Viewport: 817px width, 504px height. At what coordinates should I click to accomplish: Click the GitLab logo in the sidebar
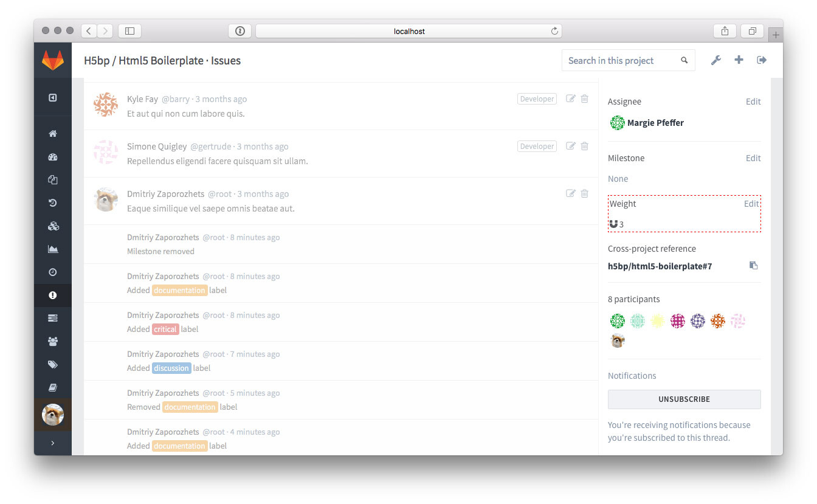(53, 60)
